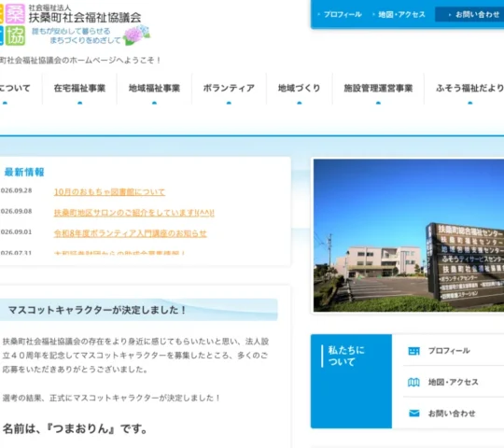Open プロフィール in top blue bar

[x=342, y=14]
